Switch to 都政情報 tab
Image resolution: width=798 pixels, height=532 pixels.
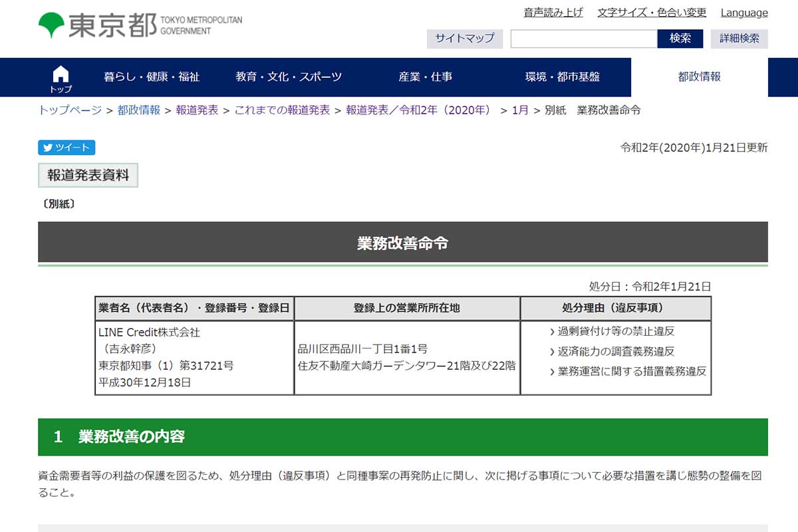pyautogui.click(x=699, y=77)
